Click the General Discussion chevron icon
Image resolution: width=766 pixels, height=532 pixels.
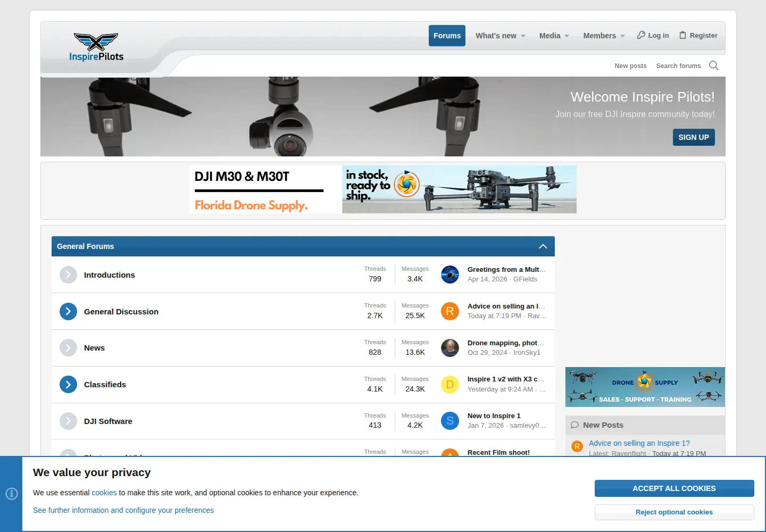(68, 312)
